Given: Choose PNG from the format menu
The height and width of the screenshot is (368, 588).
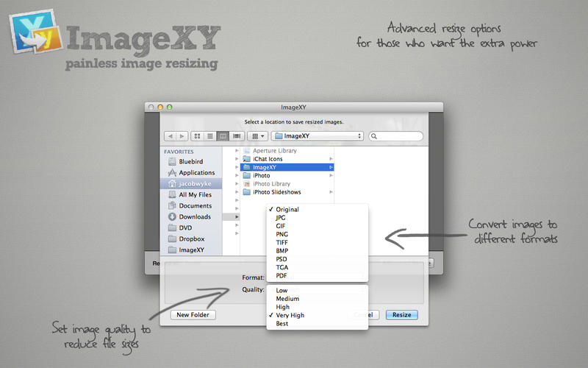Looking at the screenshot, I should (282, 234).
